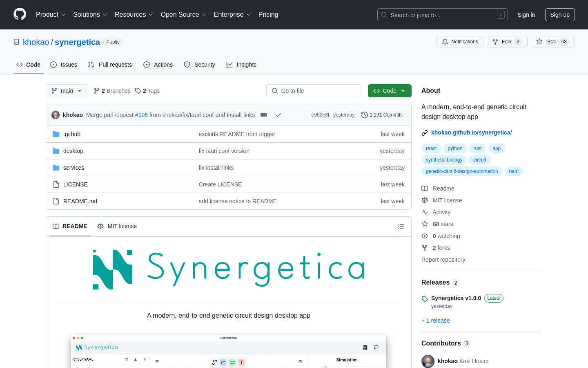Open pull request #108 link
588x368 pixels.
(141, 115)
